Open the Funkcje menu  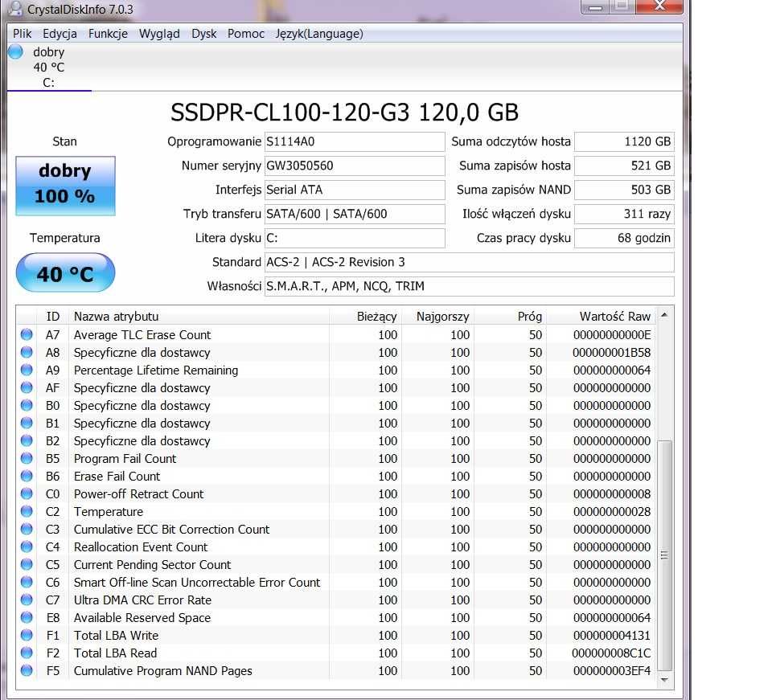tap(108, 34)
